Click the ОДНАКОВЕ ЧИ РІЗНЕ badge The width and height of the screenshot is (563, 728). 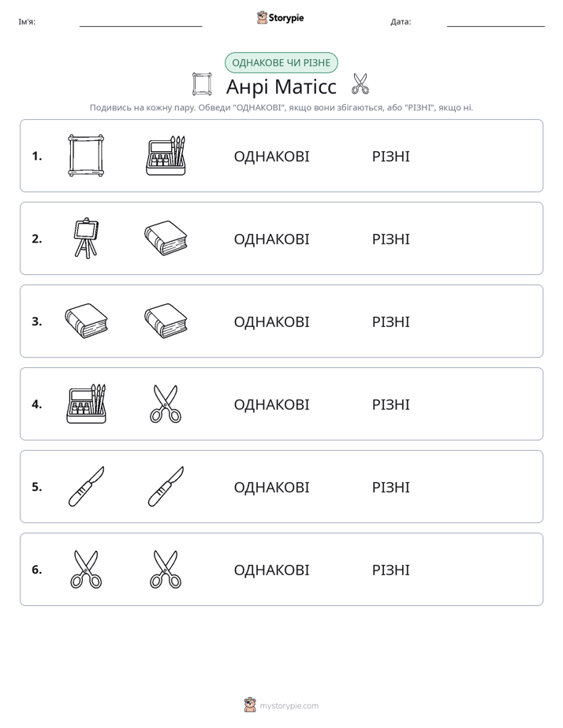(x=281, y=63)
